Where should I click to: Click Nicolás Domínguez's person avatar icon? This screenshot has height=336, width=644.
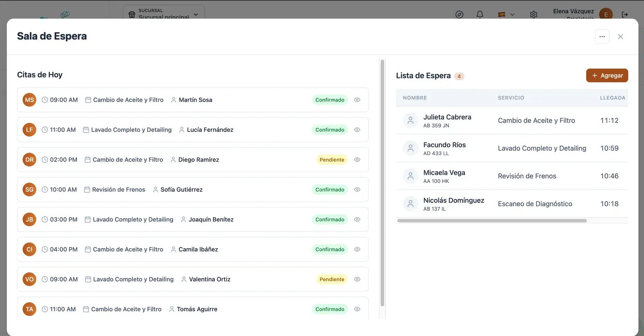[411, 204]
